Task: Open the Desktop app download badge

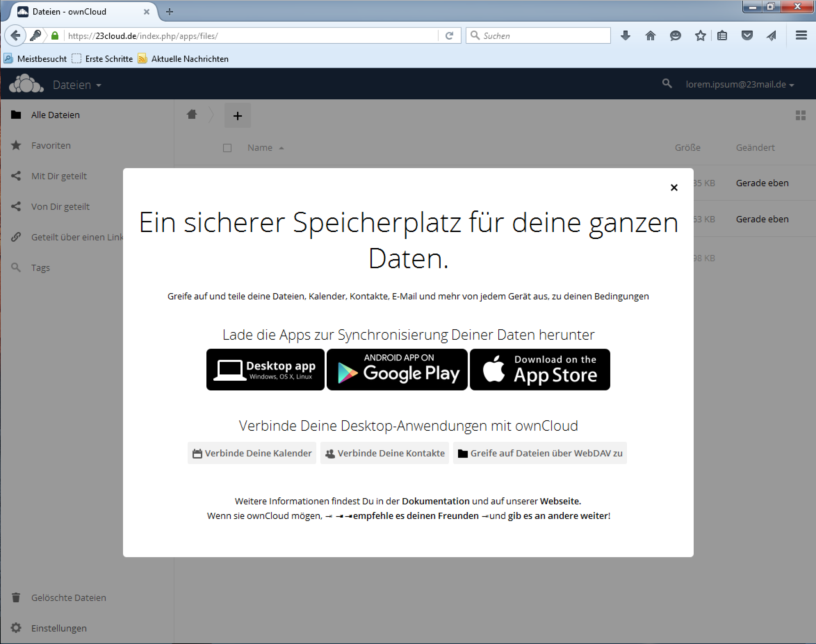Action: coord(265,370)
